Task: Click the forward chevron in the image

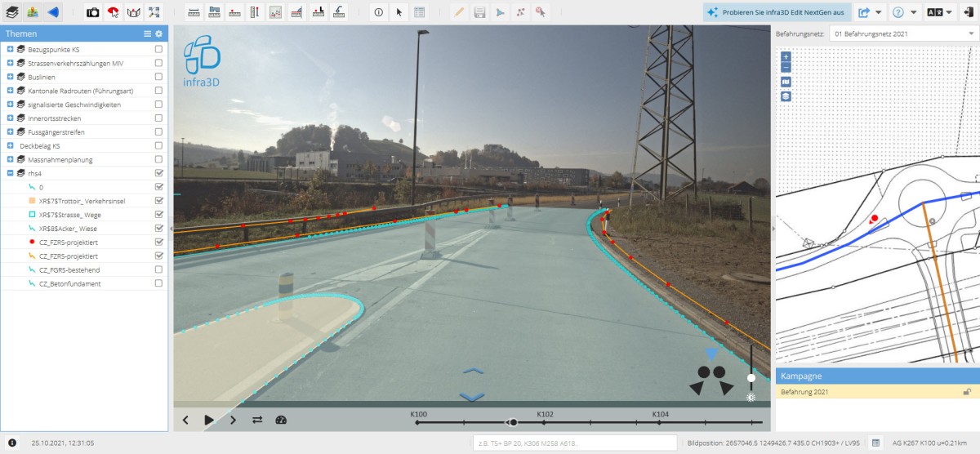Action: 474,372
